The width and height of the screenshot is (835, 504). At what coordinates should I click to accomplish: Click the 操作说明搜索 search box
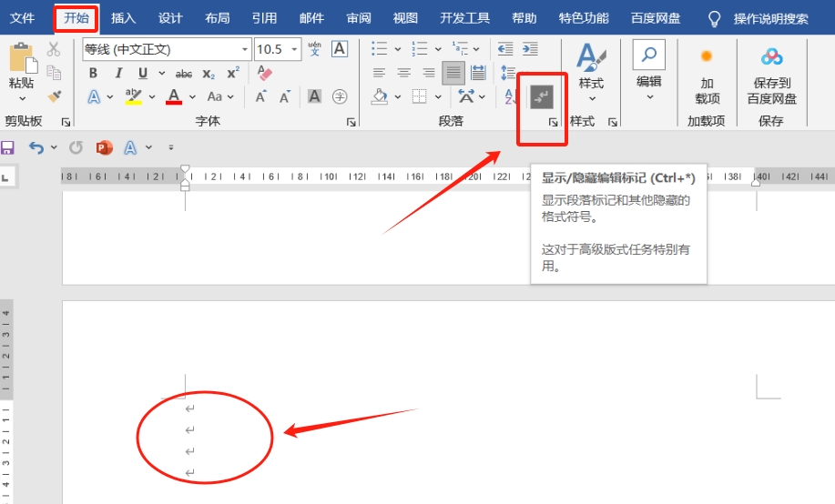(770, 18)
